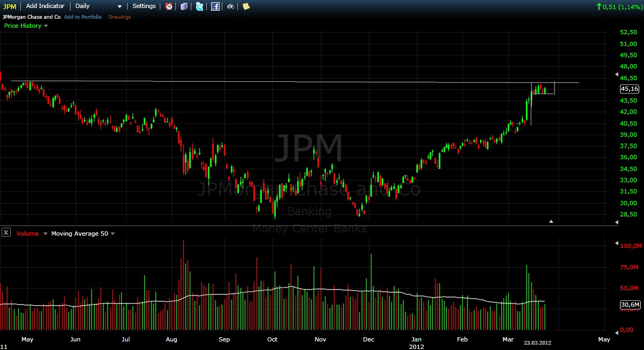The height and width of the screenshot is (350, 644).
Task: Click the 52,50 price axis label
Action: click(628, 32)
